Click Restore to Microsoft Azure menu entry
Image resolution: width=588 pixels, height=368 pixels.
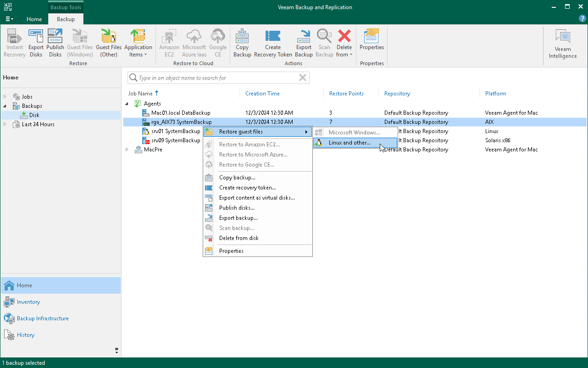click(257, 155)
